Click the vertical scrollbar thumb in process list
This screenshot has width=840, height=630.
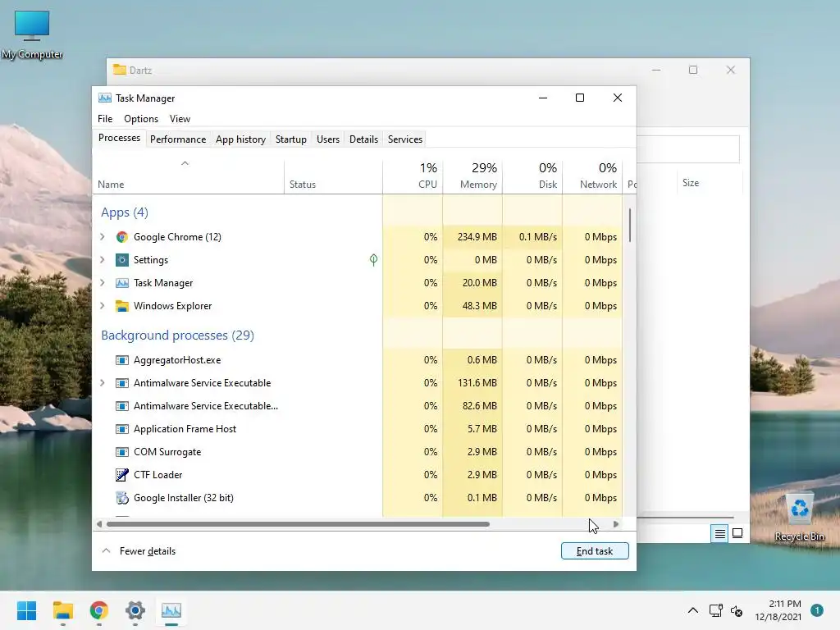pyautogui.click(x=630, y=225)
